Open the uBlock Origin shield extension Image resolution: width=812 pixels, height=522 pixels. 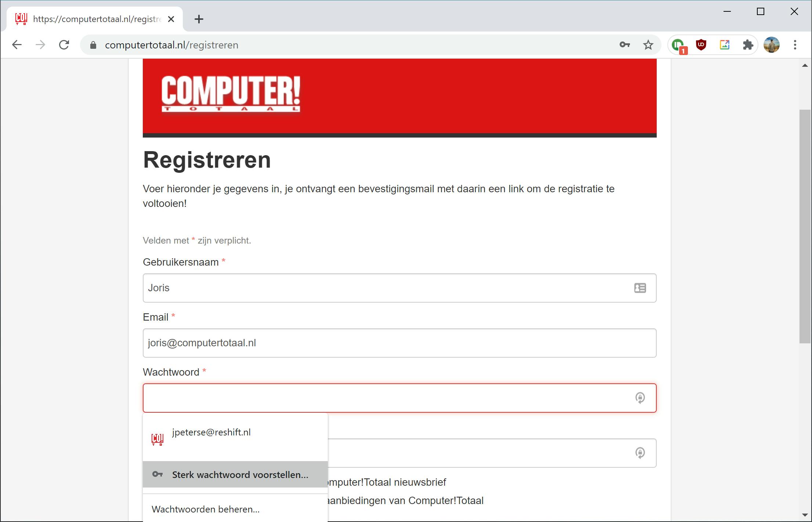(701, 45)
